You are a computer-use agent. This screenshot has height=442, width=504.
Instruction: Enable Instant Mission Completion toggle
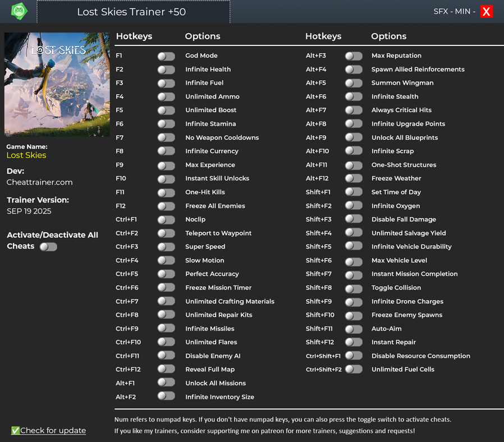tap(354, 274)
